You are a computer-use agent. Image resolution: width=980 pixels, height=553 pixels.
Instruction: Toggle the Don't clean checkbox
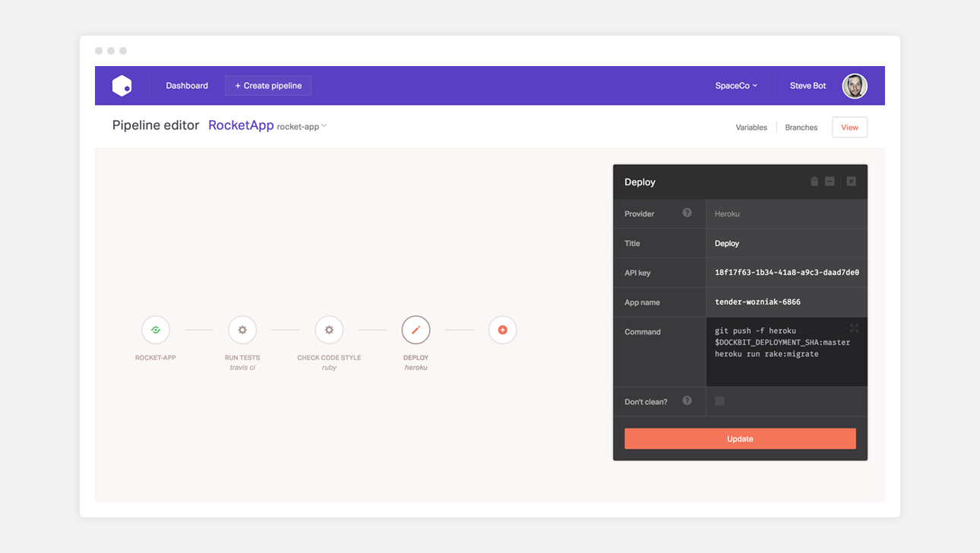(x=719, y=401)
